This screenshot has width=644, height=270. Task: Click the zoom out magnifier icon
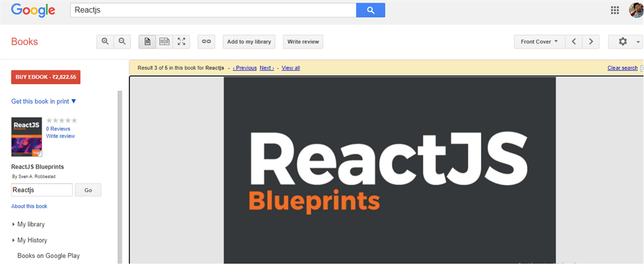point(122,42)
